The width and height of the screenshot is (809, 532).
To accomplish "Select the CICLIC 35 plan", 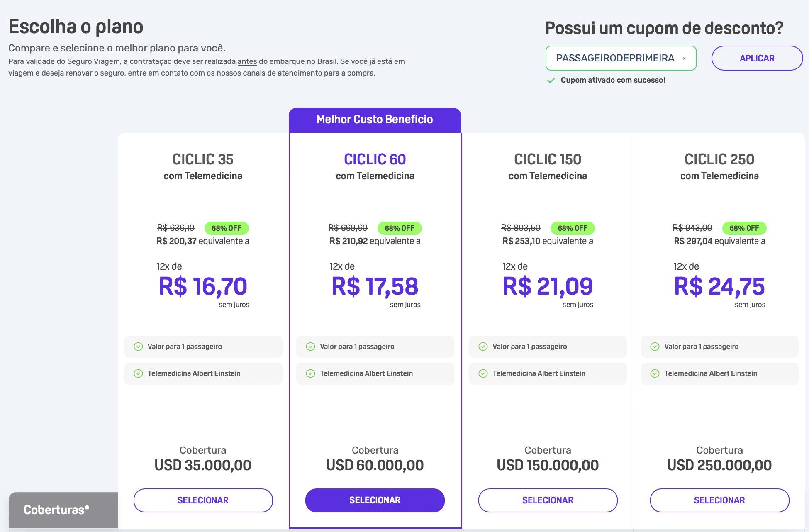I will click(203, 500).
